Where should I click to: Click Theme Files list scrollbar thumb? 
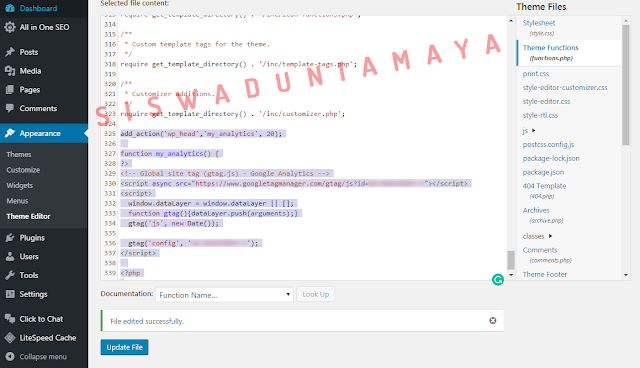coord(626,85)
